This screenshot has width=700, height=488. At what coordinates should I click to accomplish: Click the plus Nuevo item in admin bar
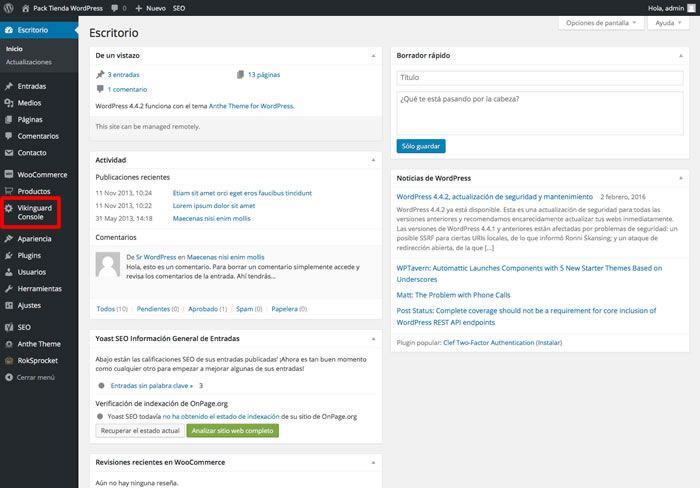coord(150,8)
